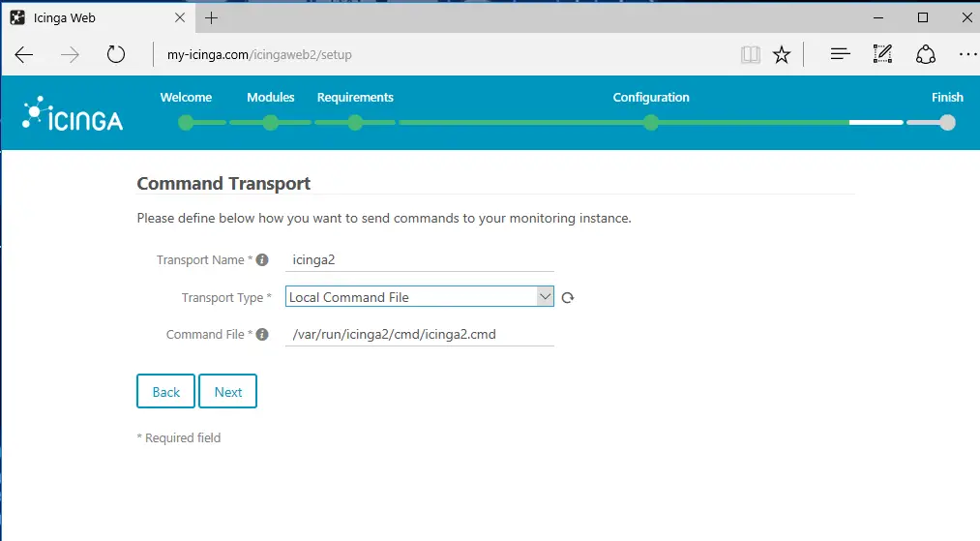
Task: Click the address bar URL
Action: tap(259, 55)
